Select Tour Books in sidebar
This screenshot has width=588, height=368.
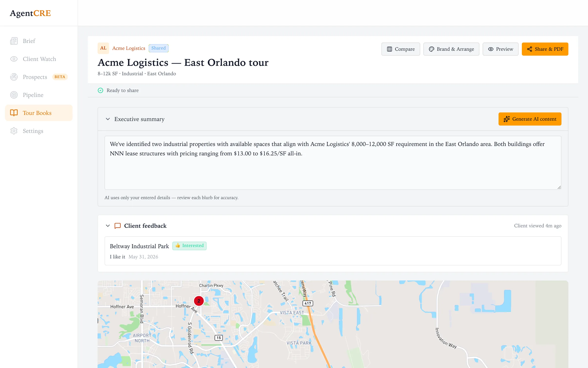[39, 113]
